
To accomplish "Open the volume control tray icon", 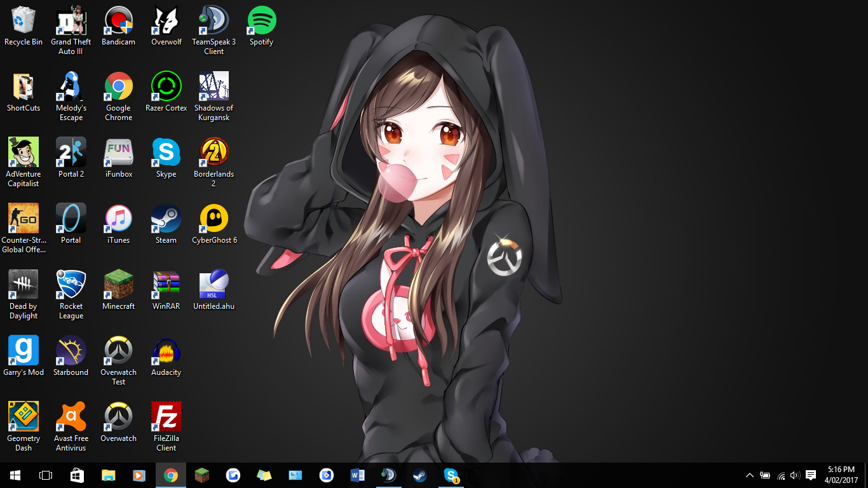I will coord(795,475).
